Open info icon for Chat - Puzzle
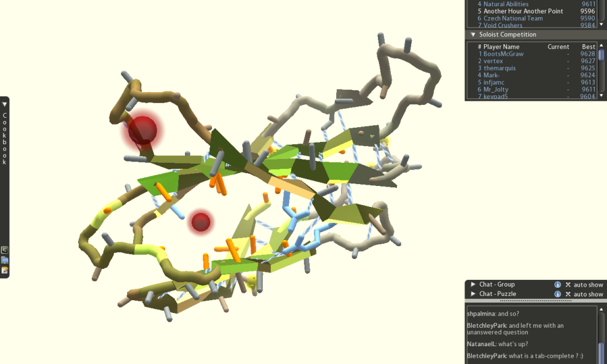The width and height of the screenshot is (607, 364). 557,294
